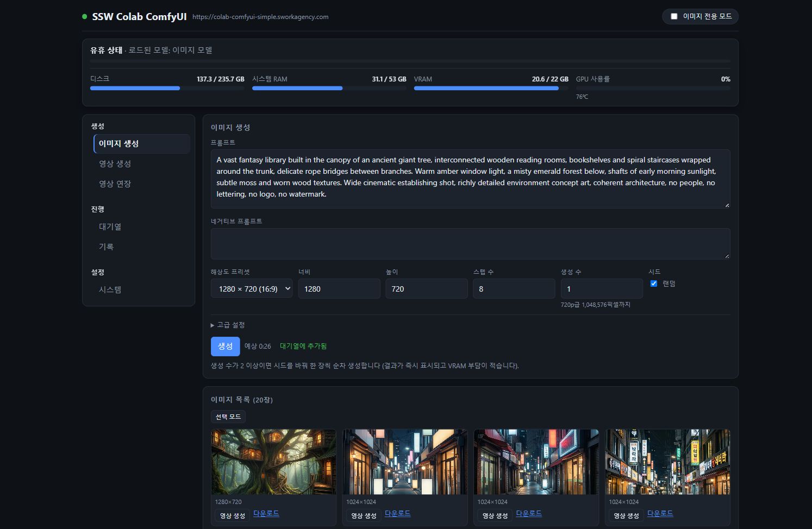Click the SSW Colab ComfyUI title
Viewport: 812px width, 529px height.
(139, 17)
